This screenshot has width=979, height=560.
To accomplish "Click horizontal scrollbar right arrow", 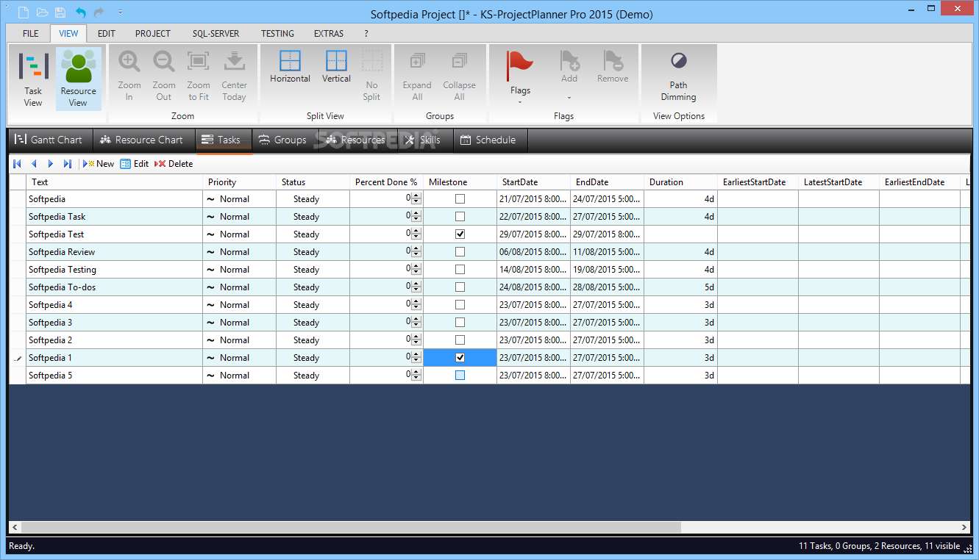I will (x=964, y=527).
